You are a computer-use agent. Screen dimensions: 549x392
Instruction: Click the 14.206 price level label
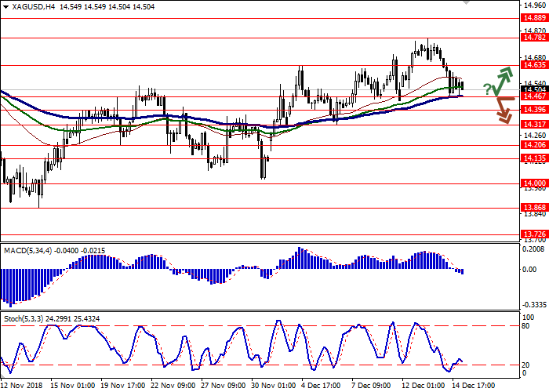(534, 145)
